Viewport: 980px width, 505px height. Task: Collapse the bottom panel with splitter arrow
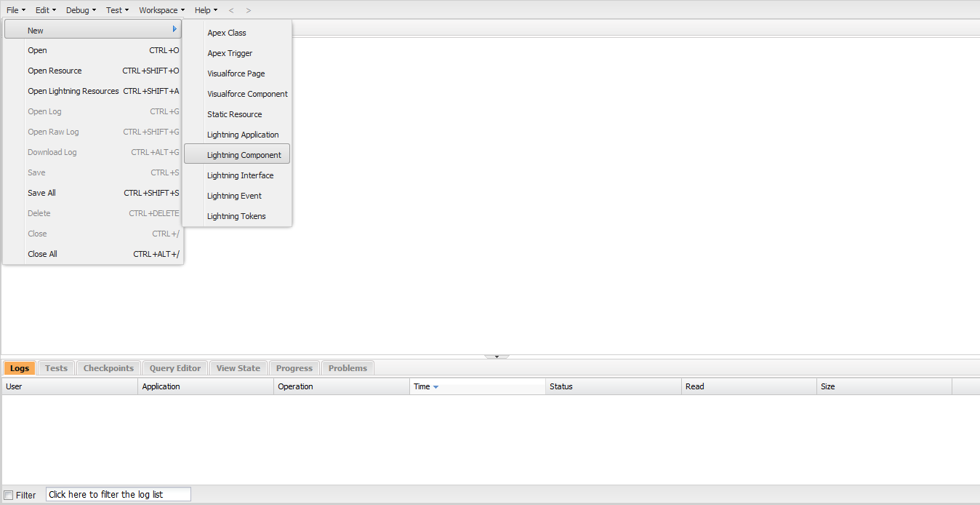pyautogui.click(x=497, y=357)
